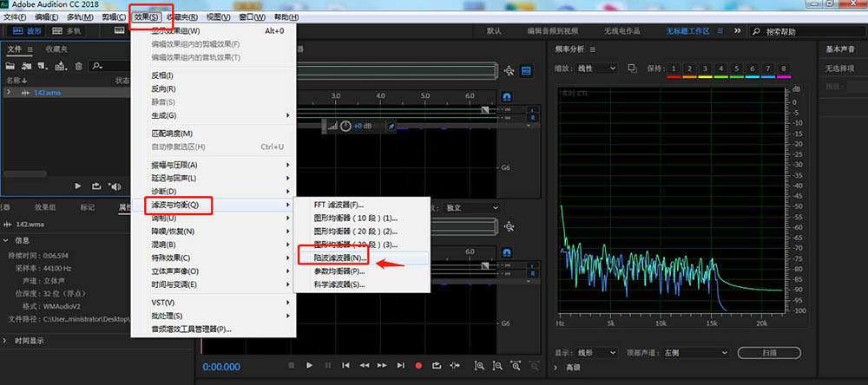Click the trash delete icon in 文件 panel
Screen dimensions: 868x385
click(x=79, y=67)
